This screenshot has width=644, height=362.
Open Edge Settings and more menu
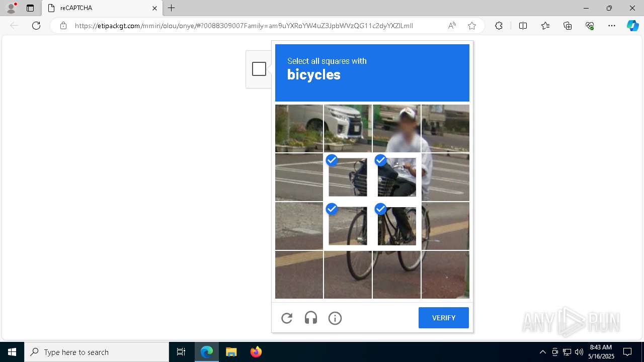pos(612,26)
